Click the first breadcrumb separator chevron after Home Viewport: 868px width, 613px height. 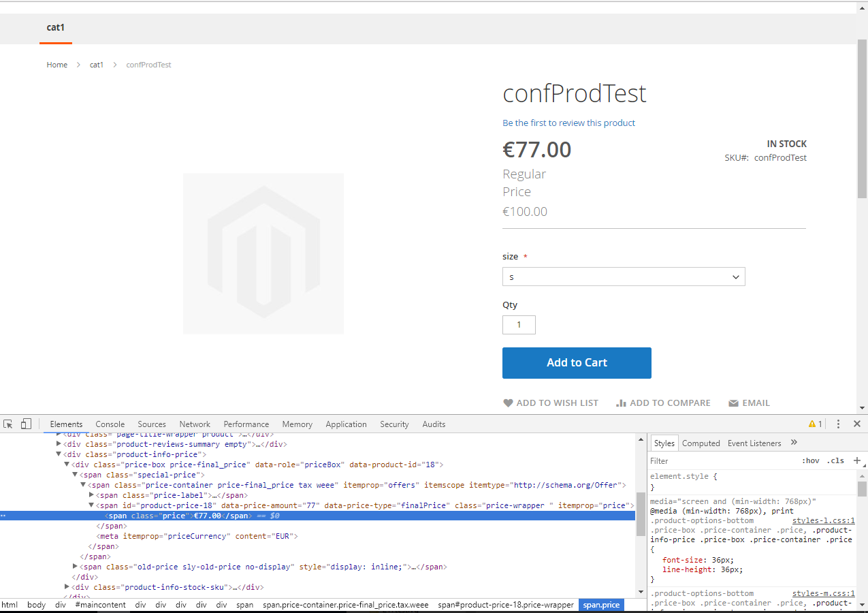coord(79,65)
